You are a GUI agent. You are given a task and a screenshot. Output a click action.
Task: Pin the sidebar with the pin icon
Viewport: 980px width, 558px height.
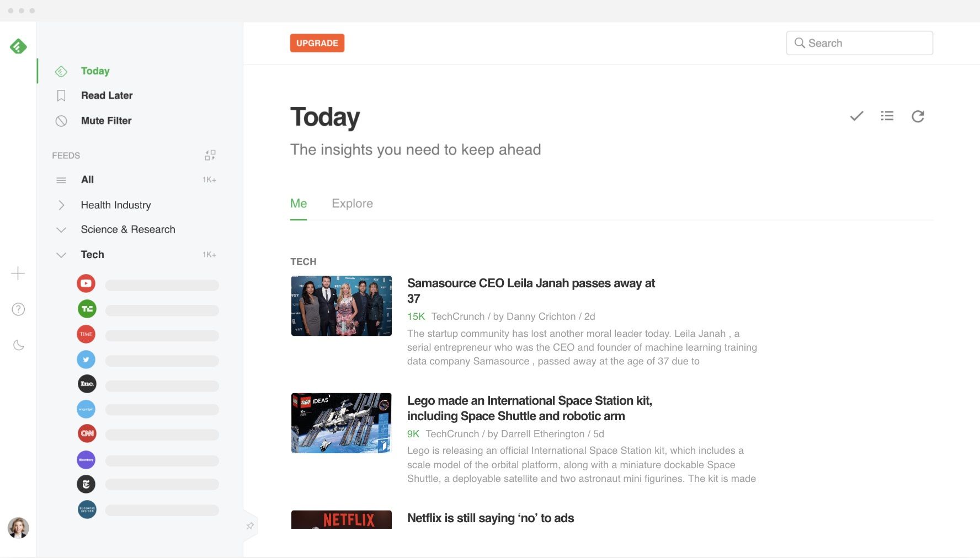click(x=250, y=525)
